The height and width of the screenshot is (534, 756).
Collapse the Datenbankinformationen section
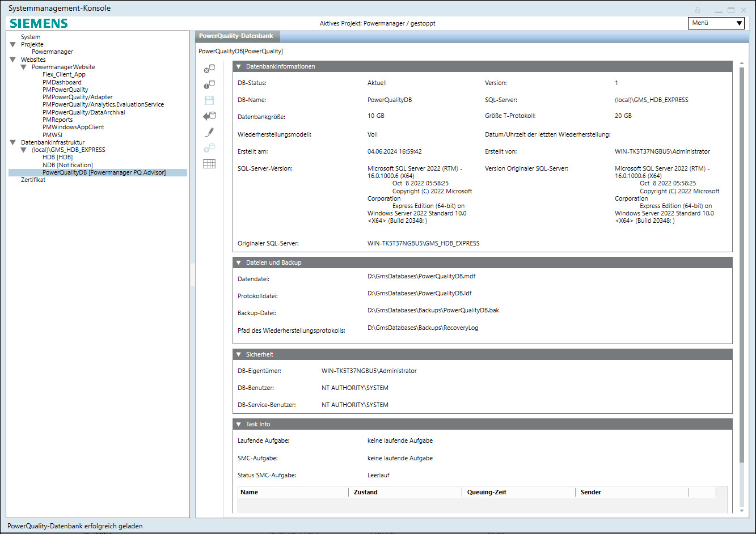point(239,67)
